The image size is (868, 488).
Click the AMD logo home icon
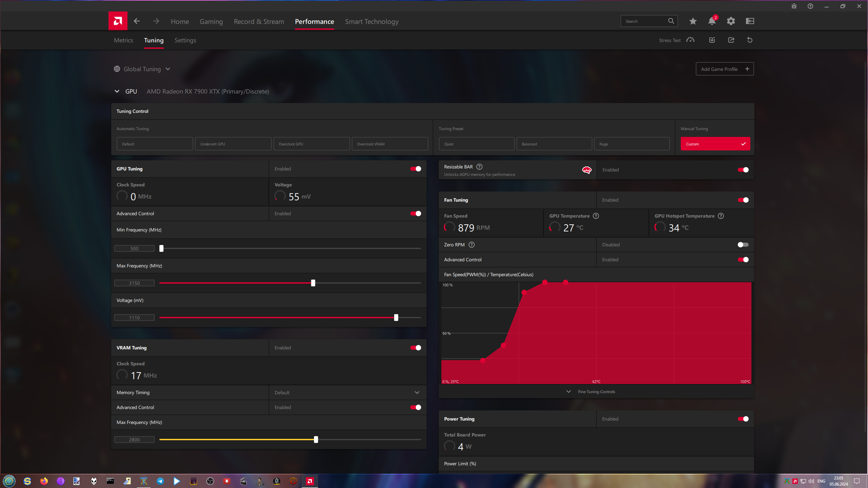(118, 21)
